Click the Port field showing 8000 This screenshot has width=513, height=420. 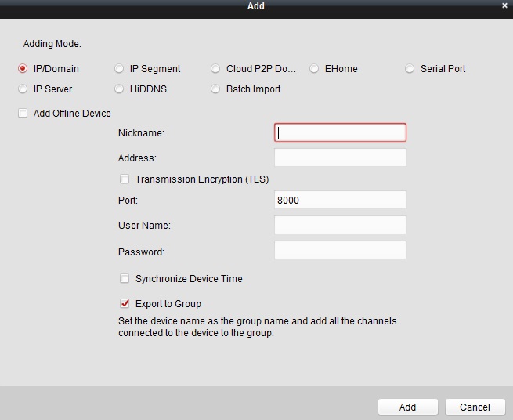pyautogui.click(x=340, y=201)
